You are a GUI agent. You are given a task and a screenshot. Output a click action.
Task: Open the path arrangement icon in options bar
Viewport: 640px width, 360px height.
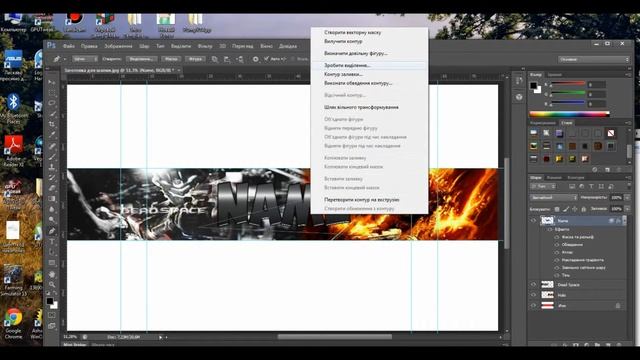pyautogui.click(x=240, y=59)
